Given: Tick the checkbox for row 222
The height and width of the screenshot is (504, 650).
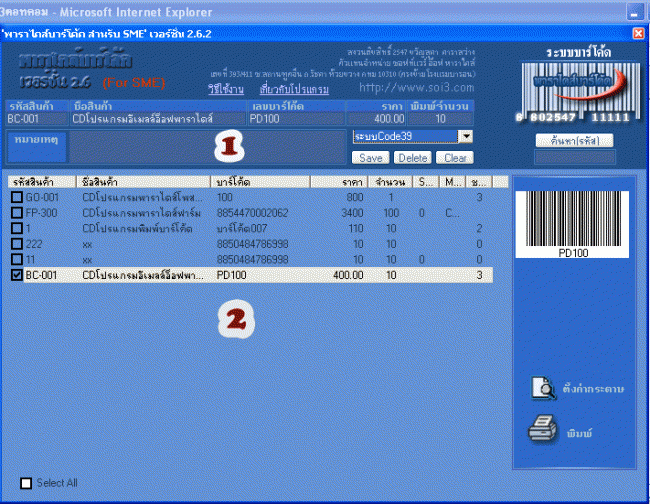Looking at the screenshot, I should pos(17,244).
